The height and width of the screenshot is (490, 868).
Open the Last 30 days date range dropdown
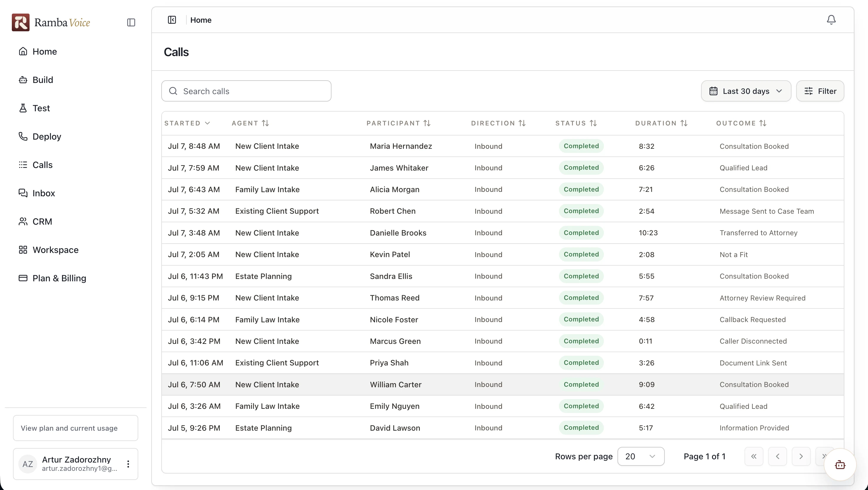pyautogui.click(x=746, y=91)
